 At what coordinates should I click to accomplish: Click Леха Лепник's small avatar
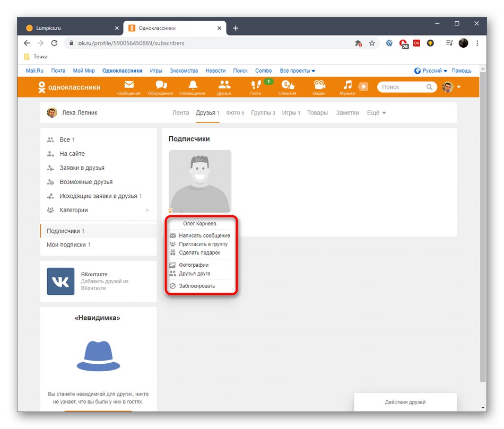[52, 113]
